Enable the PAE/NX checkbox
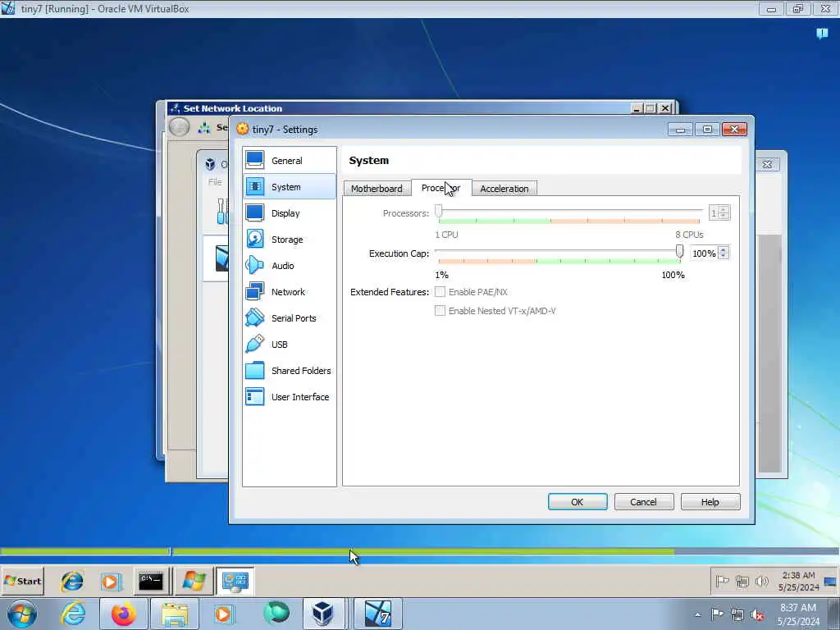Image resolution: width=840 pixels, height=630 pixels. coord(440,292)
